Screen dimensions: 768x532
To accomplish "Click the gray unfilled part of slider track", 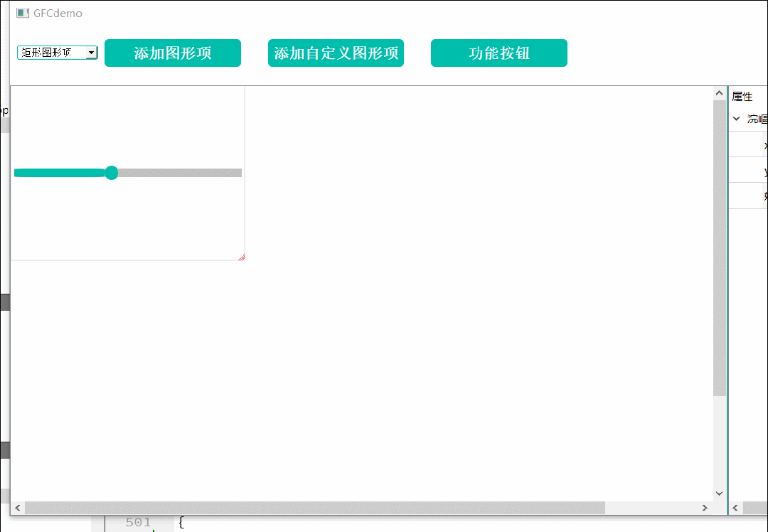I will (180, 172).
